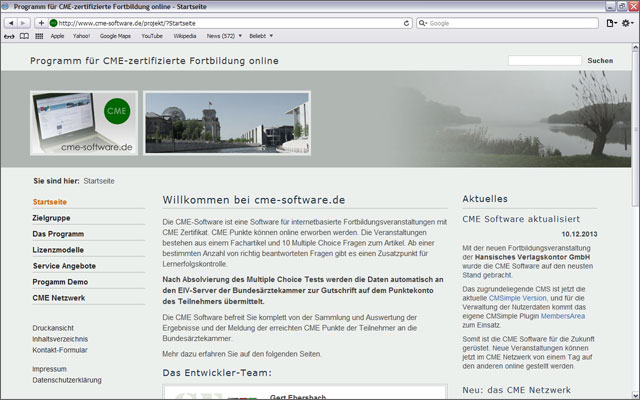Open Lizenzmodelle menu item
The width and height of the screenshot is (640, 400).
tap(58, 250)
